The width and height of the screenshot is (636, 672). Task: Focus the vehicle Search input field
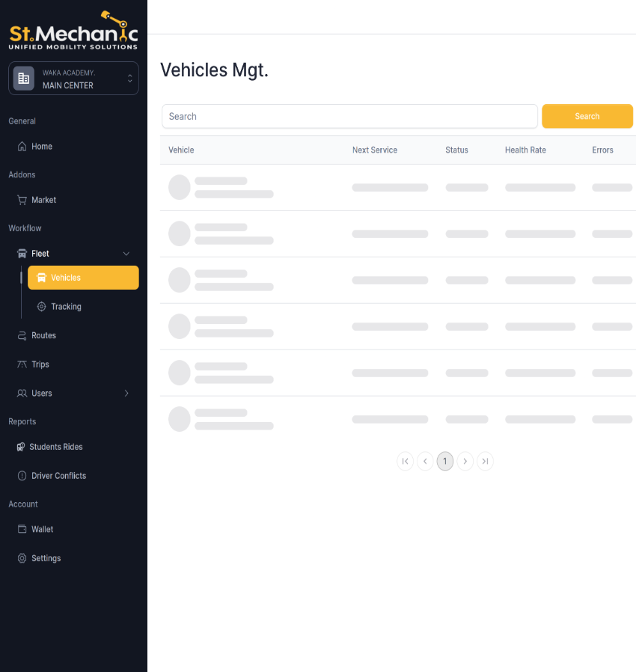point(349,116)
